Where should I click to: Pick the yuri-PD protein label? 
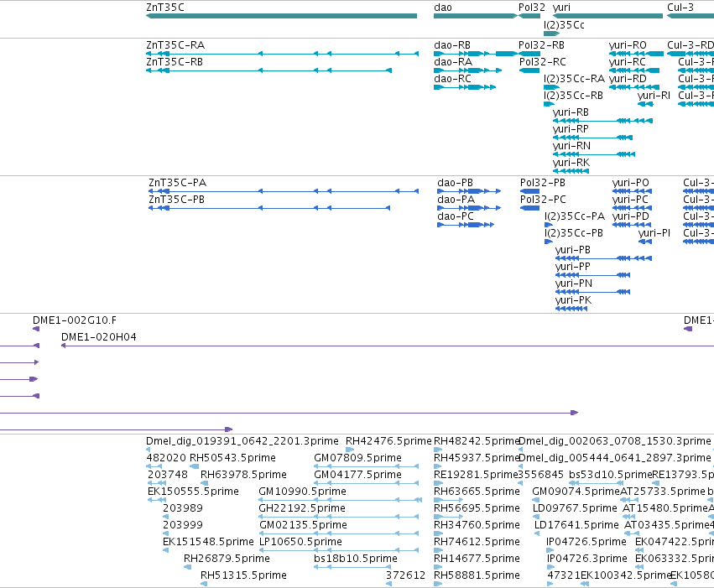(x=631, y=216)
